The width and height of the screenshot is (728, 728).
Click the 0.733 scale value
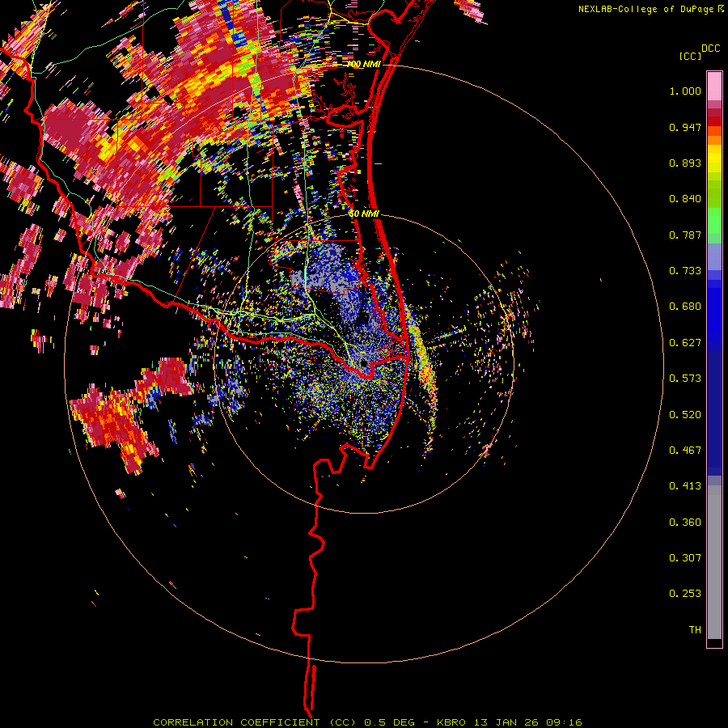pyautogui.click(x=685, y=271)
